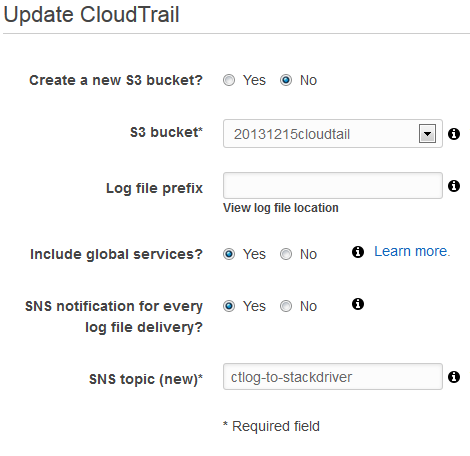Click the SNS topic field containing ctlog-to-stackdriver
The width and height of the screenshot is (470, 456).
333,377
